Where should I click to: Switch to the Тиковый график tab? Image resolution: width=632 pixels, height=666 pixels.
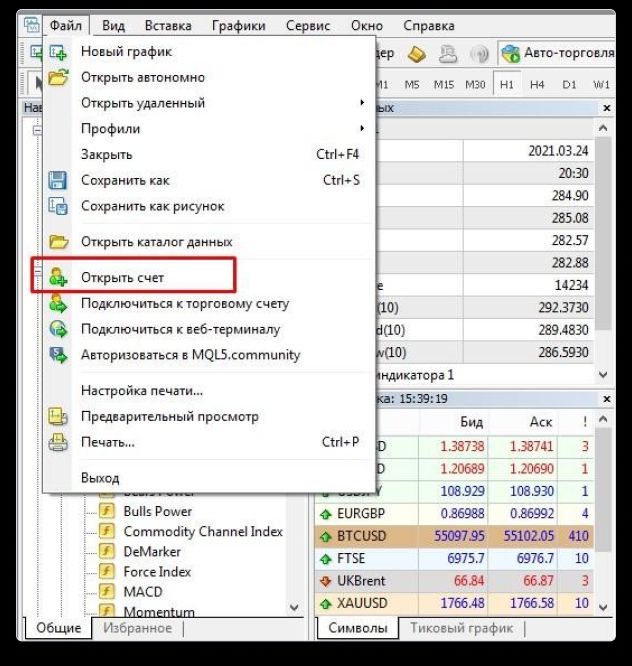click(462, 628)
